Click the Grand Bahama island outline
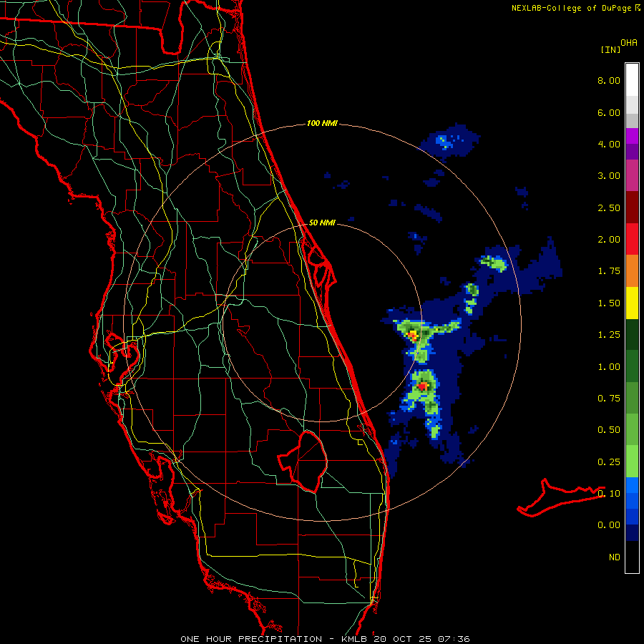 click(x=561, y=497)
